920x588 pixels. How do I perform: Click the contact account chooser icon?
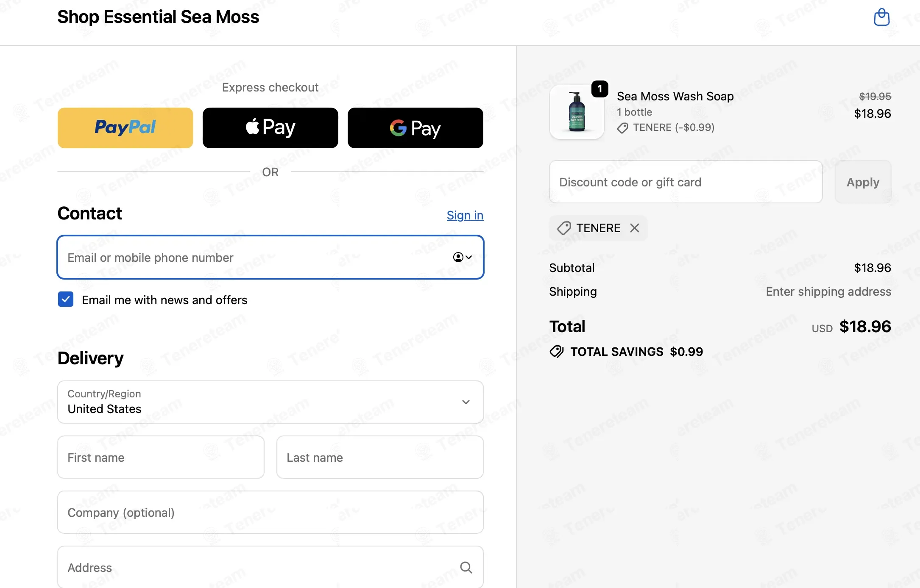[x=463, y=257]
